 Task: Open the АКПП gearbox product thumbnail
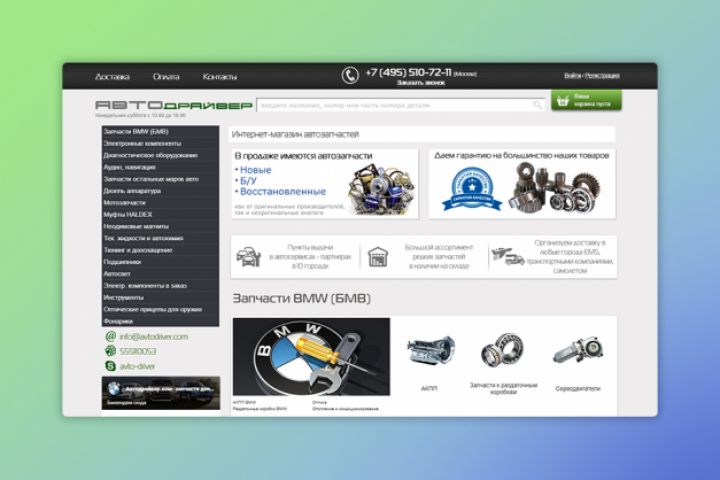pos(430,350)
